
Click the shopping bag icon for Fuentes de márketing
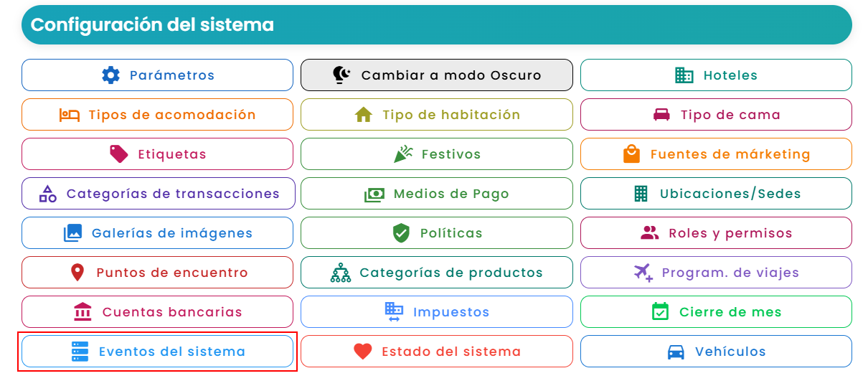pos(631,154)
